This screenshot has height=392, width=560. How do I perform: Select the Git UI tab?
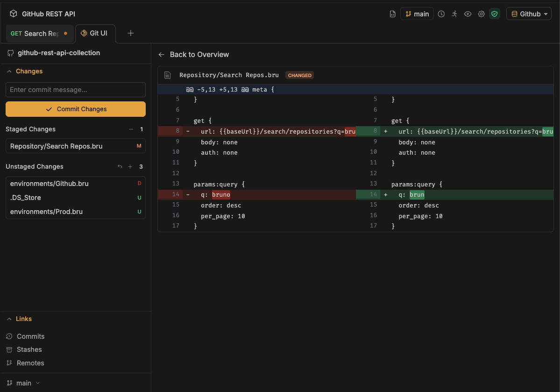point(94,33)
